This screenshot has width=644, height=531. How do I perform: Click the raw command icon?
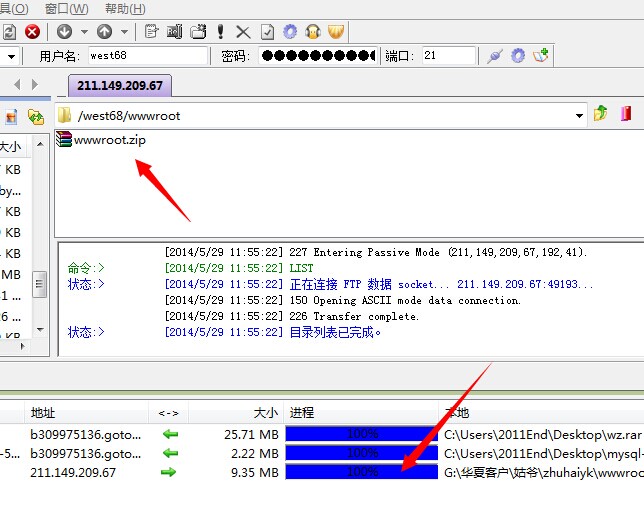click(175, 32)
